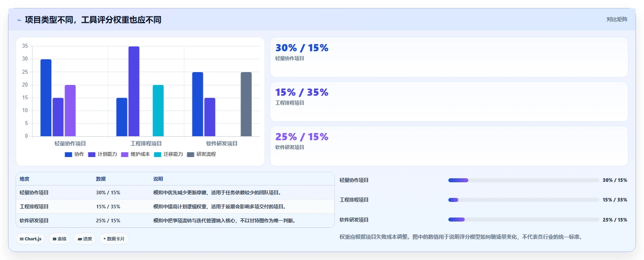This screenshot has height=260, width=644.
Task: Click the table cell 15% / 35%
Action: tap(108, 207)
